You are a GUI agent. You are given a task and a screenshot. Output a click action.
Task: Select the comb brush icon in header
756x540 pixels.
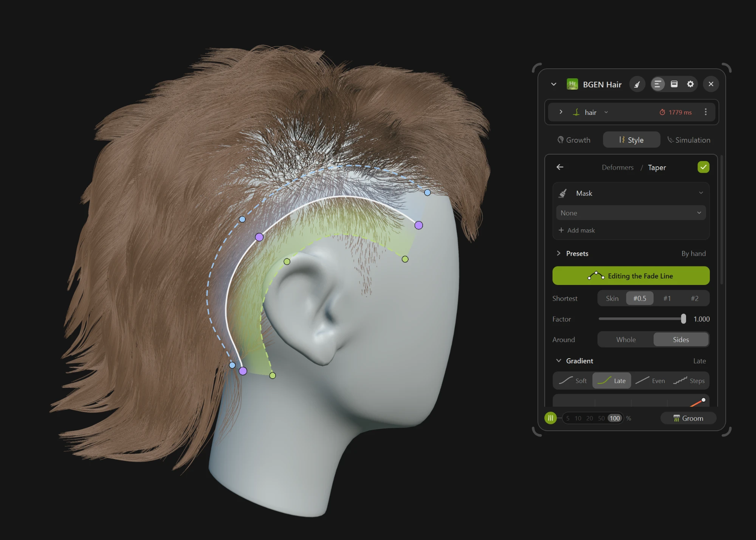pos(637,84)
